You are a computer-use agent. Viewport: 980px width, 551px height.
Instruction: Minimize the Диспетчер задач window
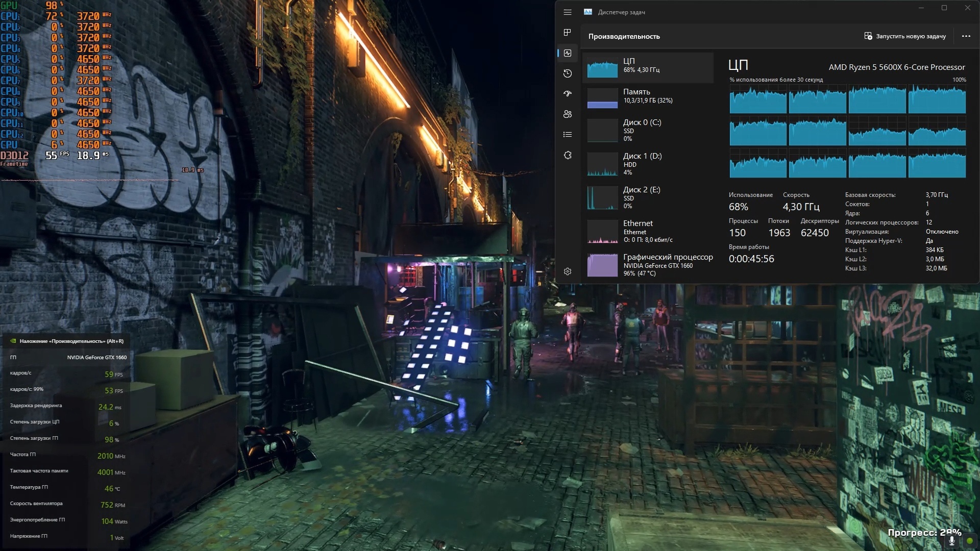click(x=921, y=8)
